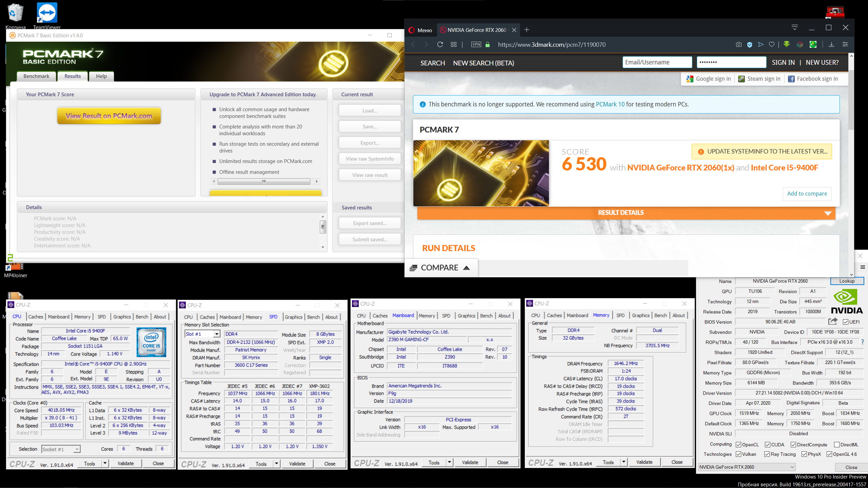This screenshot has width=868, height=488.
Task: Click the green disc extension icon
Action: 813,44
